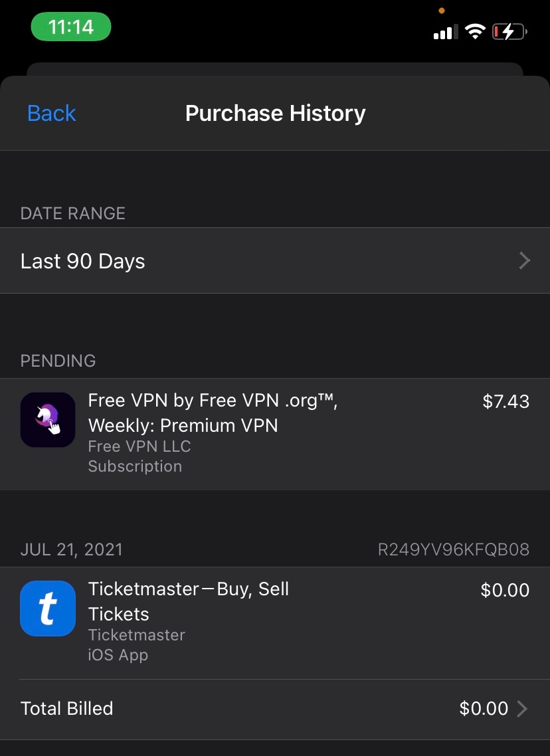Tap the orange microphone indicator dot
The height and width of the screenshot is (756, 550).
(442, 11)
